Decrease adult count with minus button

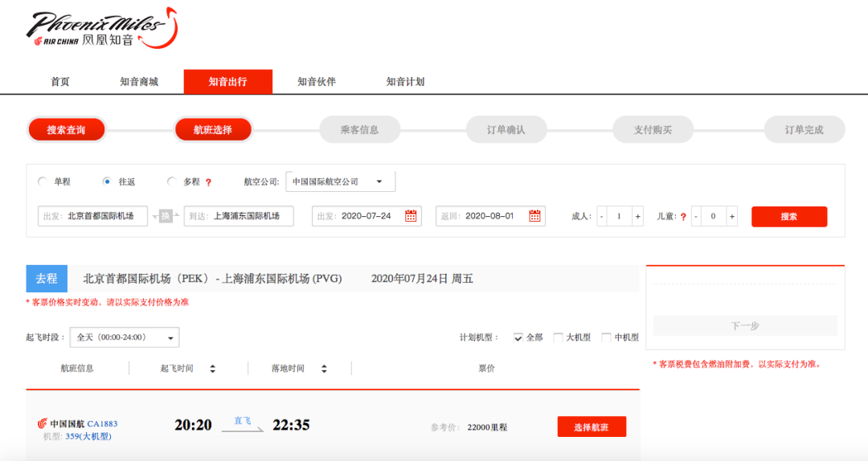[x=602, y=216]
